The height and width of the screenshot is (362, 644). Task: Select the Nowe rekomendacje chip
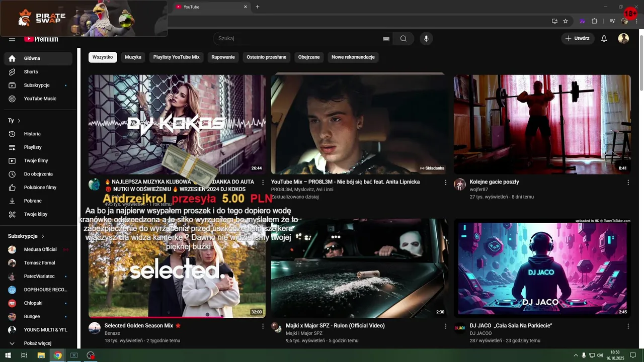(x=353, y=57)
